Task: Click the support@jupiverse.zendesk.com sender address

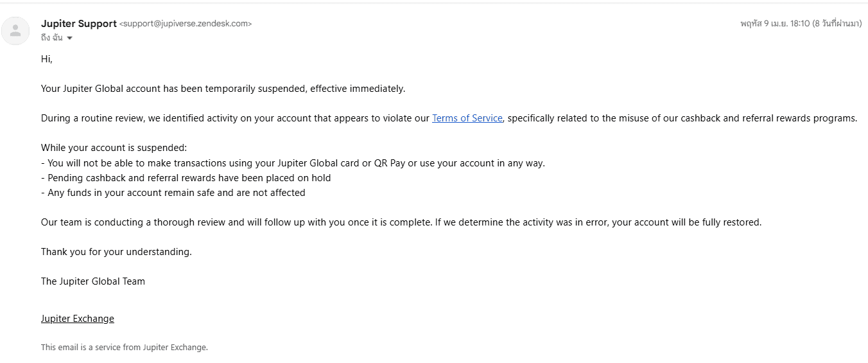Action: tap(186, 24)
